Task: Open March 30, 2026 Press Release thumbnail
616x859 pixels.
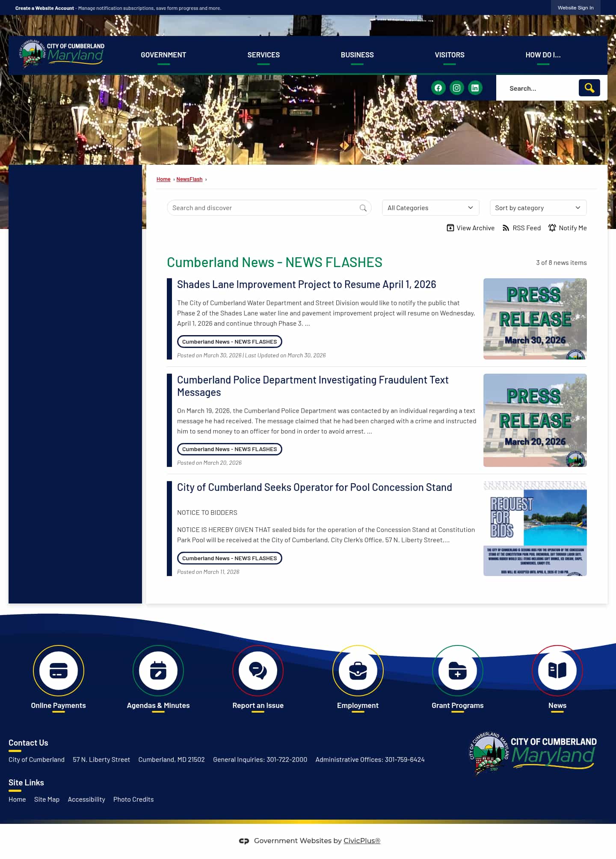Action: click(x=535, y=319)
